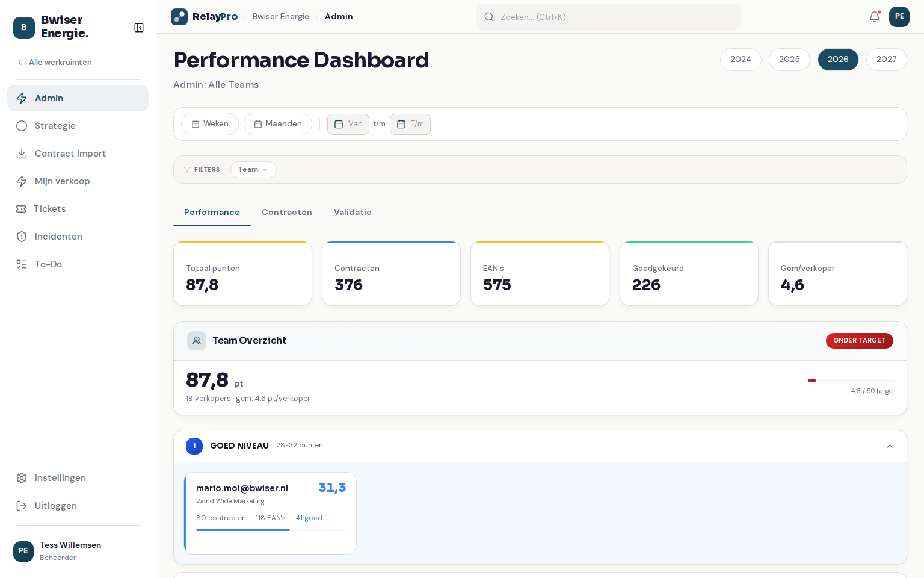Click Bwiser Energie breadcrumb link

click(280, 17)
